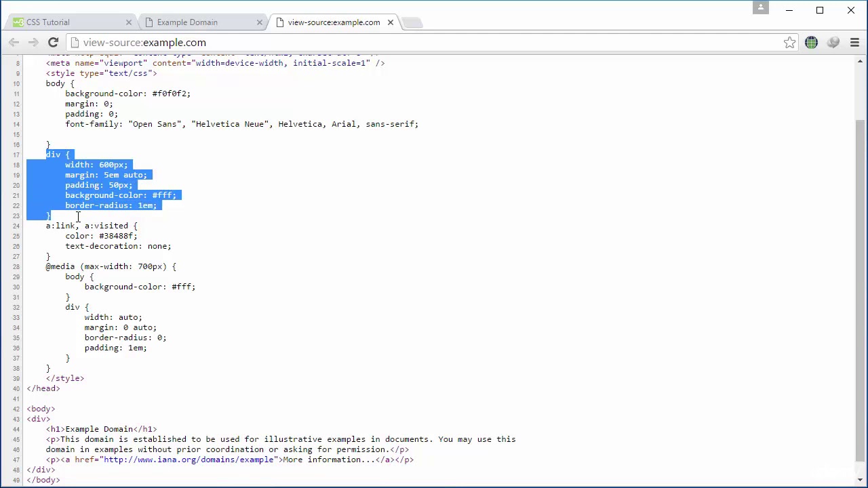Open the Chrome profile person button
868x488 pixels.
(x=761, y=7)
